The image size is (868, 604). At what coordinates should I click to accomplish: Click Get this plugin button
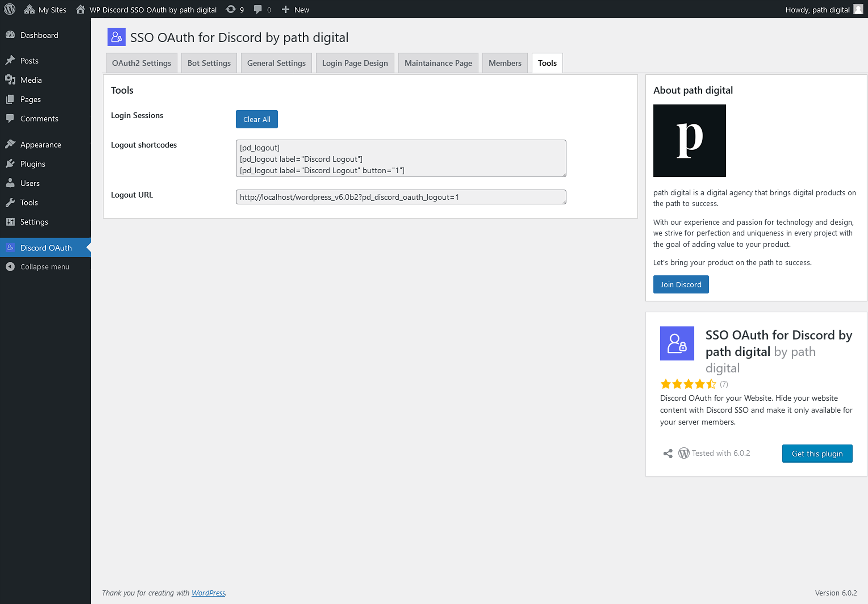(x=817, y=453)
